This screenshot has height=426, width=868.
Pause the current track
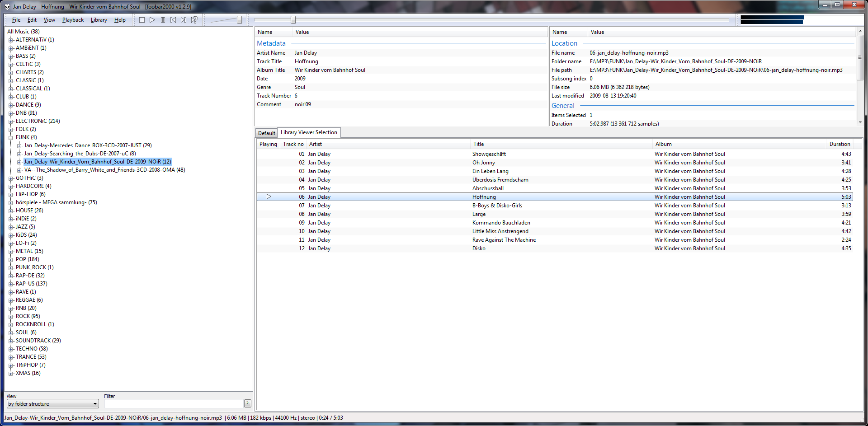pyautogui.click(x=163, y=20)
